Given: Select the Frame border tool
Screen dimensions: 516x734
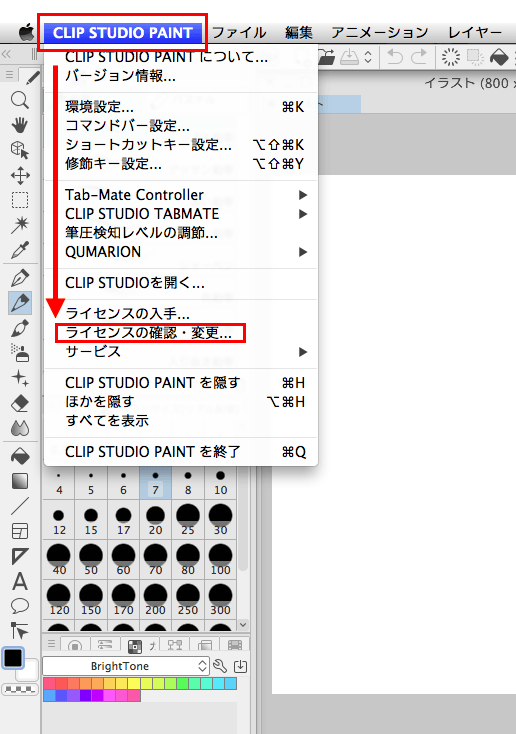Looking at the screenshot, I should click(x=20, y=531).
